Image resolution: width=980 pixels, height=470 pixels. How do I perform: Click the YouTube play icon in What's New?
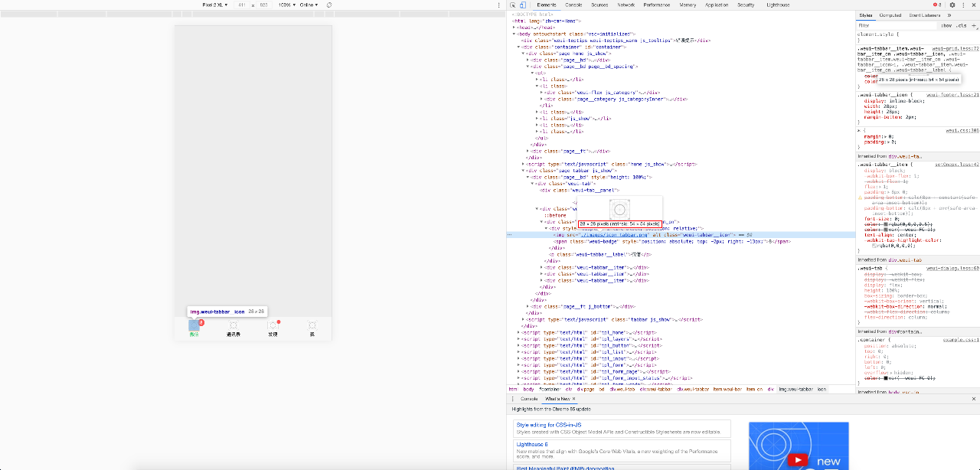[799, 460]
